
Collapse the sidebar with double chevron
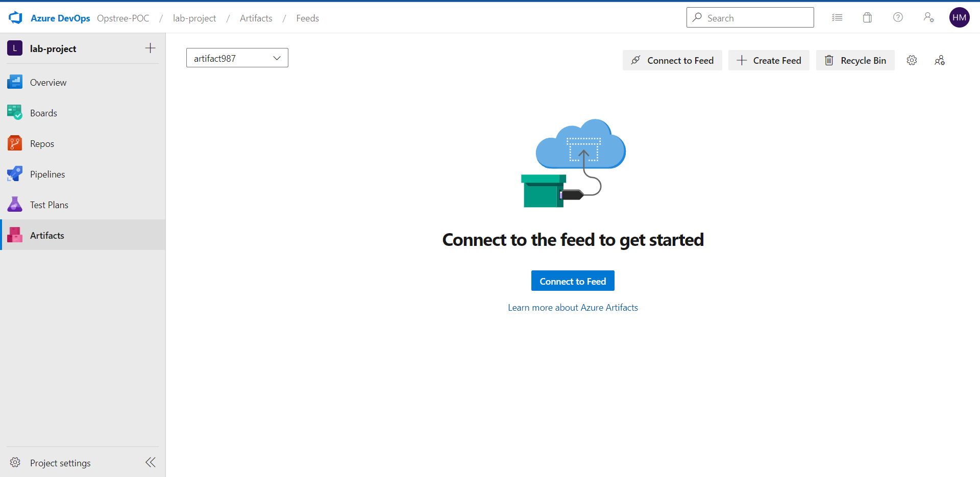151,462
